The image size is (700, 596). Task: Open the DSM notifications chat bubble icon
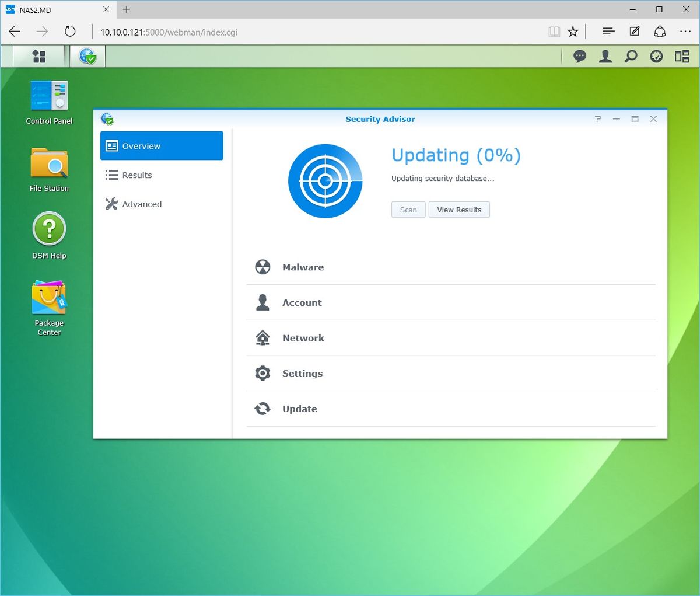[580, 56]
